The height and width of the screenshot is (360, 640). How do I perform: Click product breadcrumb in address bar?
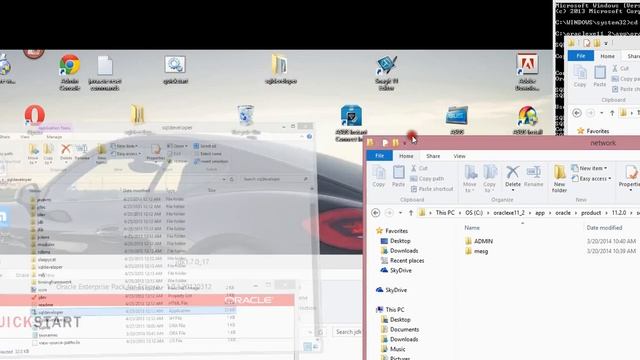click(591, 213)
